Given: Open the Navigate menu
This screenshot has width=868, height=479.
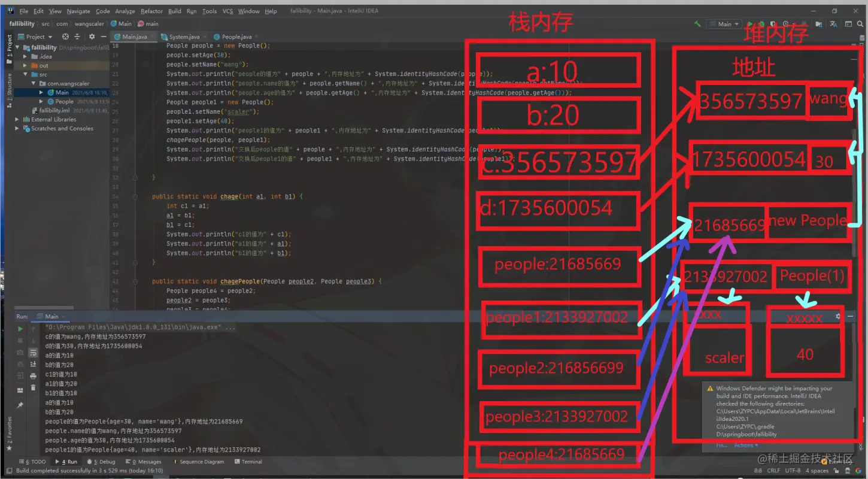Looking at the screenshot, I should [78, 11].
